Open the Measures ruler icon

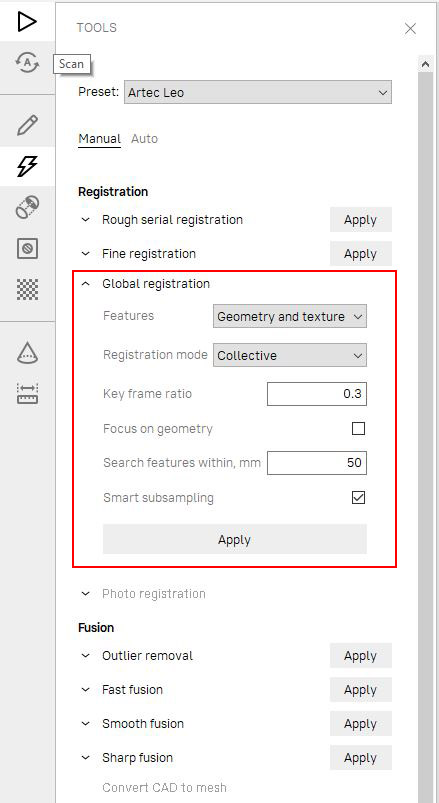[27, 394]
